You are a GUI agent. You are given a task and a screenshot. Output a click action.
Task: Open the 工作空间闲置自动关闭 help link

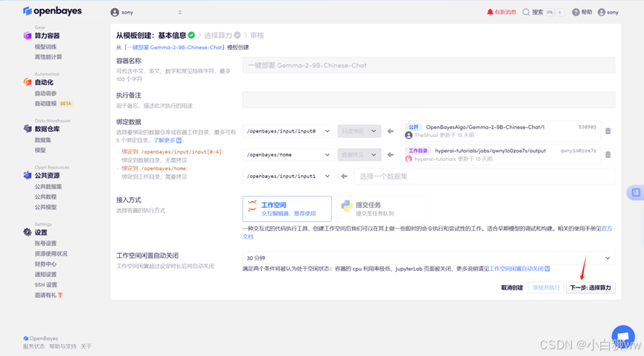tap(520, 269)
